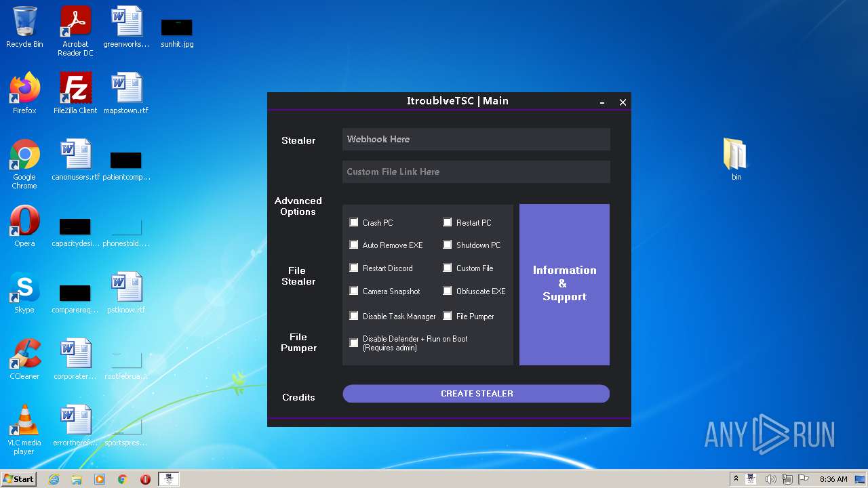The height and width of the screenshot is (488, 868).
Task: Open Acrobat Reader DC shortcut
Action: [75, 31]
